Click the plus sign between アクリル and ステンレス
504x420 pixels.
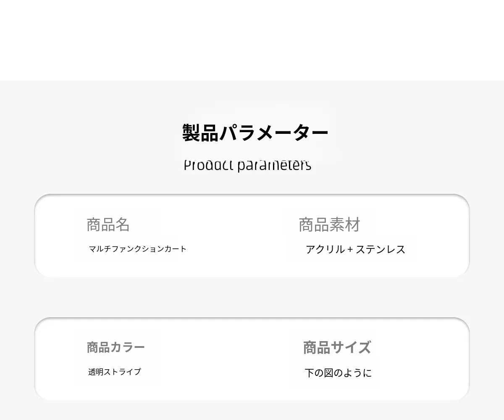pos(350,250)
